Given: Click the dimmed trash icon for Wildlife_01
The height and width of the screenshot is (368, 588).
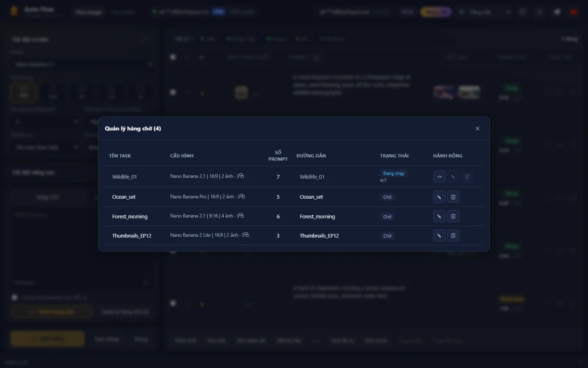Looking at the screenshot, I should pos(467,177).
